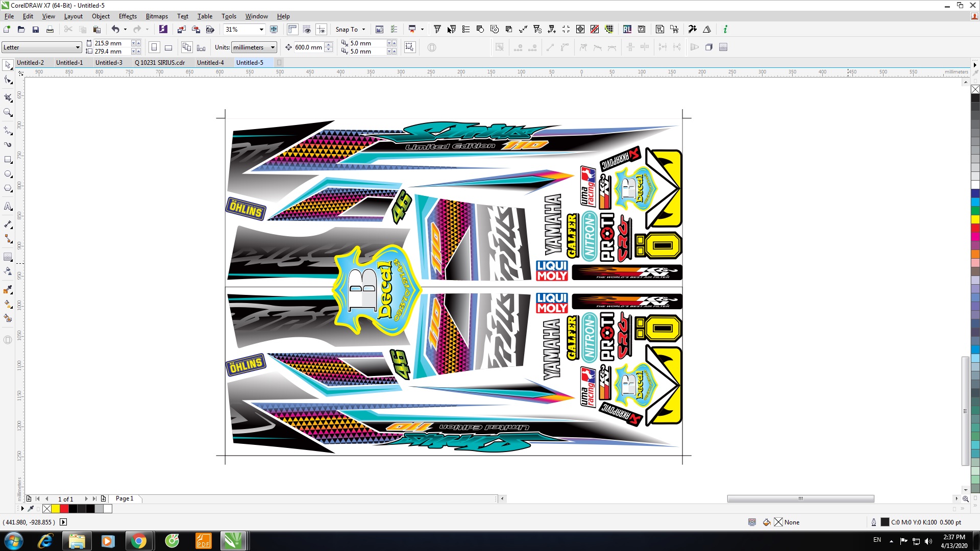This screenshot has width=980, height=551.
Task: Switch to the Q 10231 SIRIUS.cdr tab
Action: point(160,63)
